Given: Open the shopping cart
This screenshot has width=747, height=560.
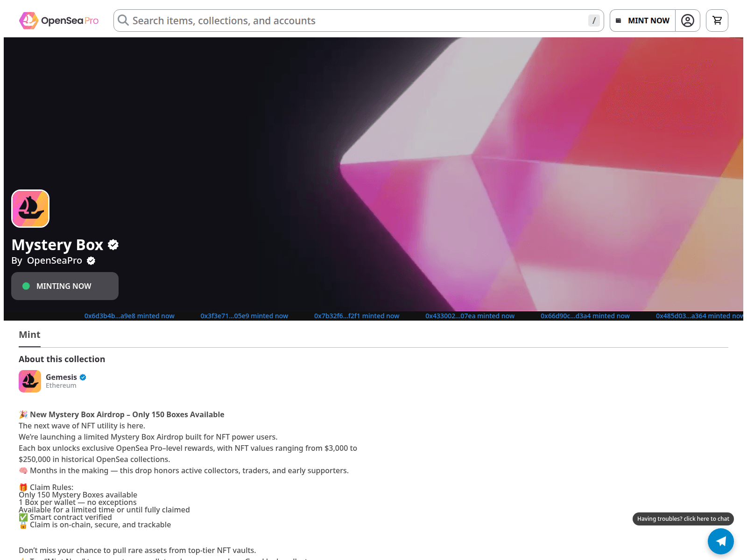Looking at the screenshot, I should point(717,21).
